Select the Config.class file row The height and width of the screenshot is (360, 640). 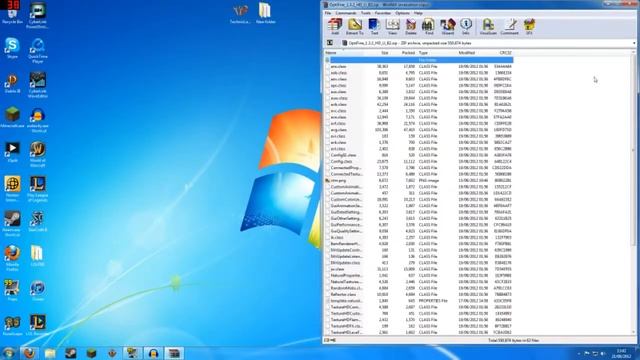click(419, 162)
